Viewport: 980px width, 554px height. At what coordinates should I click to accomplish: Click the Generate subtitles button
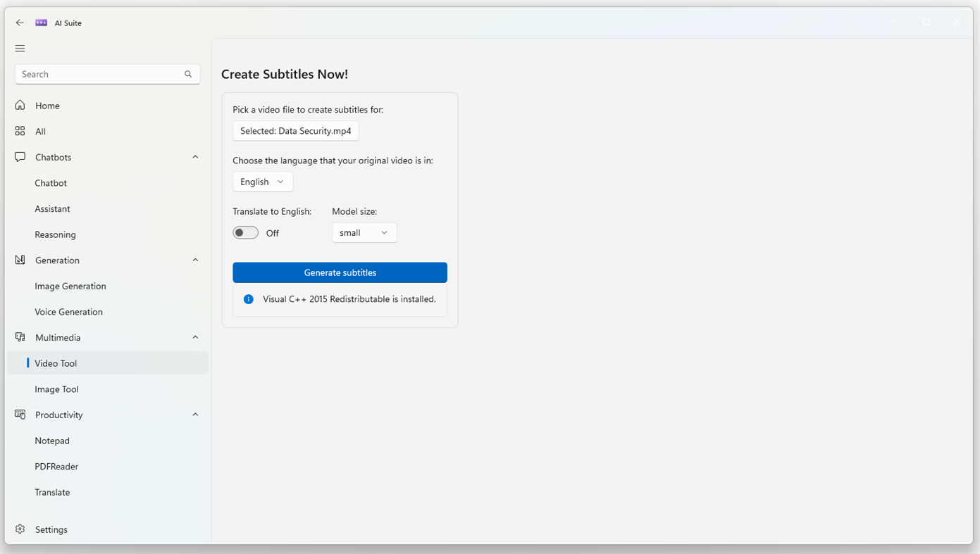[340, 272]
